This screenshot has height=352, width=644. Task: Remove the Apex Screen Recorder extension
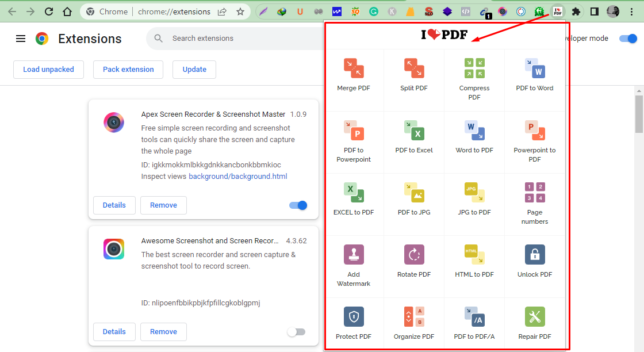tap(163, 205)
